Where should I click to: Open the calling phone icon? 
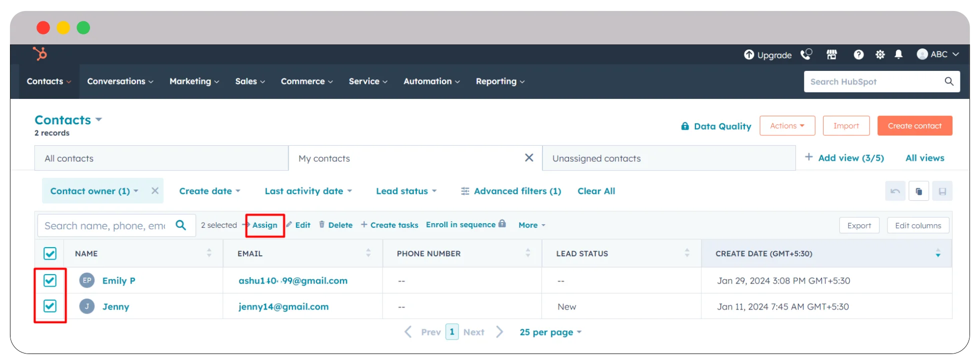click(x=806, y=54)
